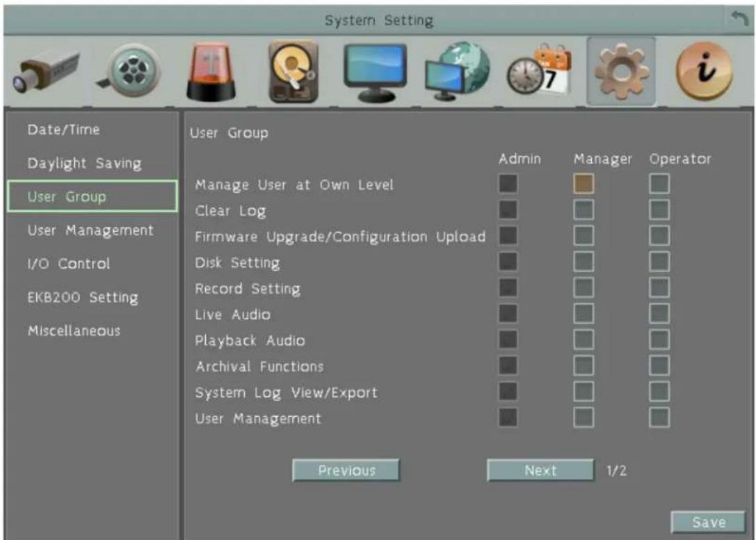756x540 pixels.
Task: Open the Hard disk settings icon
Action: pyautogui.click(x=293, y=72)
